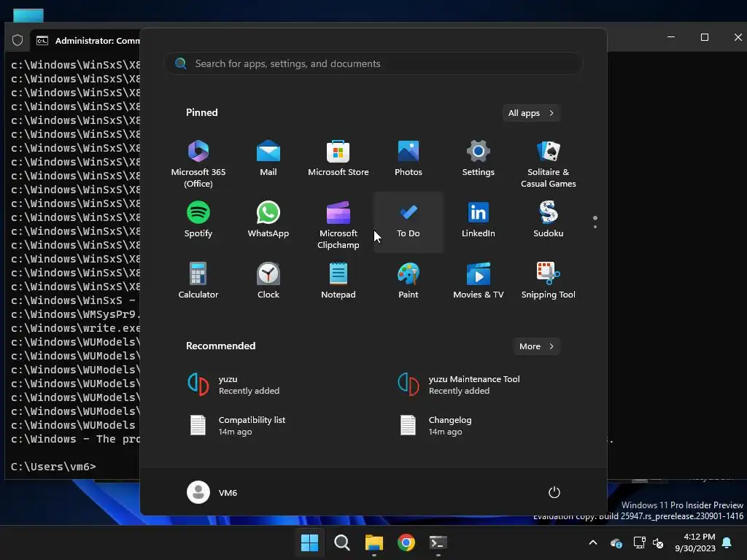Click the shield icon in Terminal title bar

click(18, 41)
